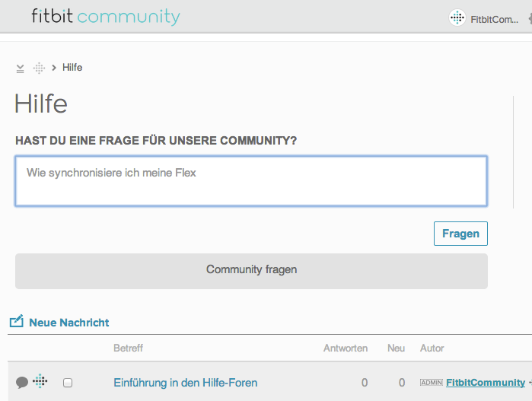This screenshot has width=532, height=401.
Task: Focus the community question input field
Action: [x=251, y=181]
